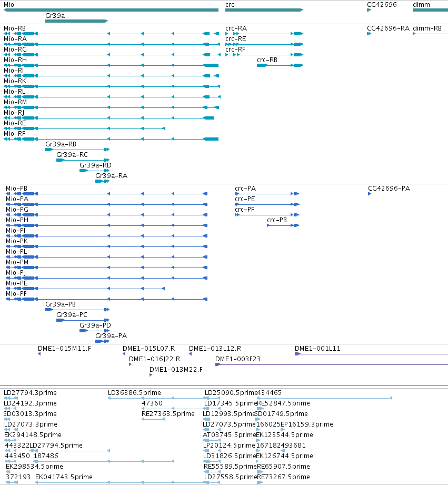The width and height of the screenshot is (448, 485).
Task: Select the CG42696-RA transcript label
Action: click(x=389, y=28)
